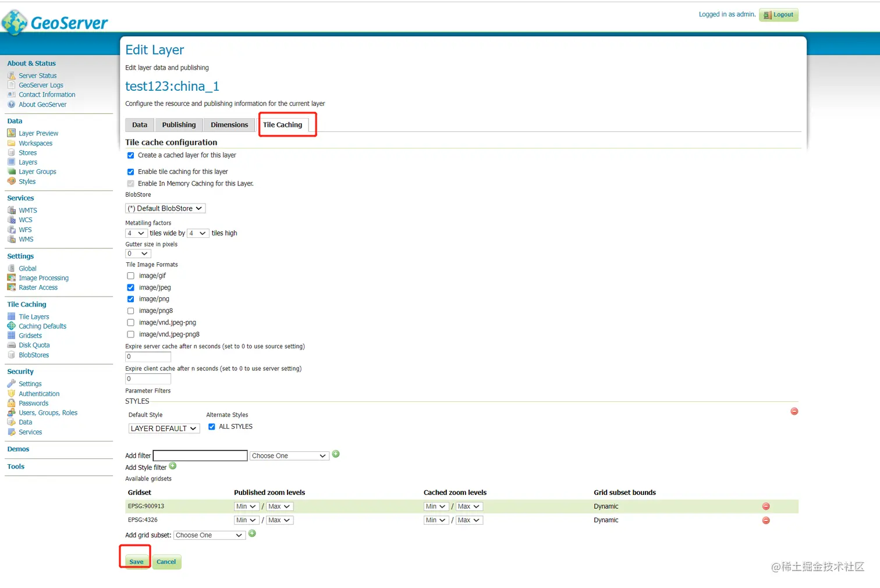Click the BlobStores icon
The image size is (880, 588).
pos(11,355)
